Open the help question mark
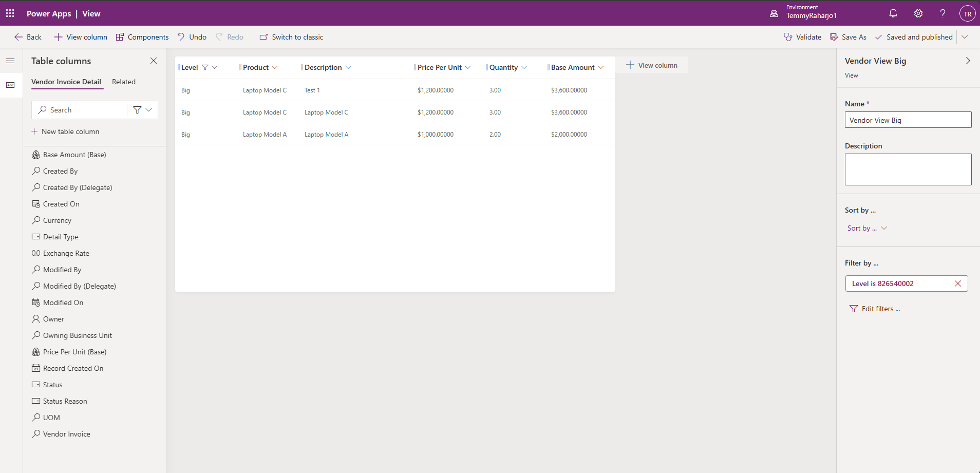 coord(943,13)
